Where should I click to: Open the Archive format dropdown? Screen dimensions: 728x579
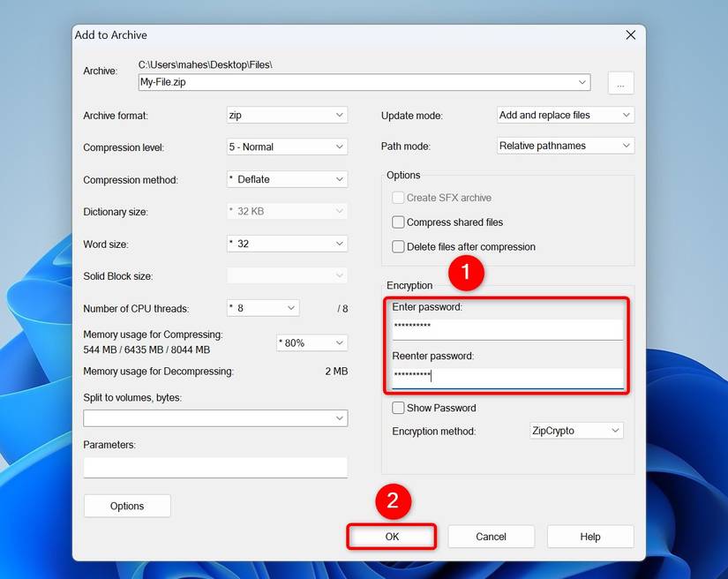(x=287, y=115)
